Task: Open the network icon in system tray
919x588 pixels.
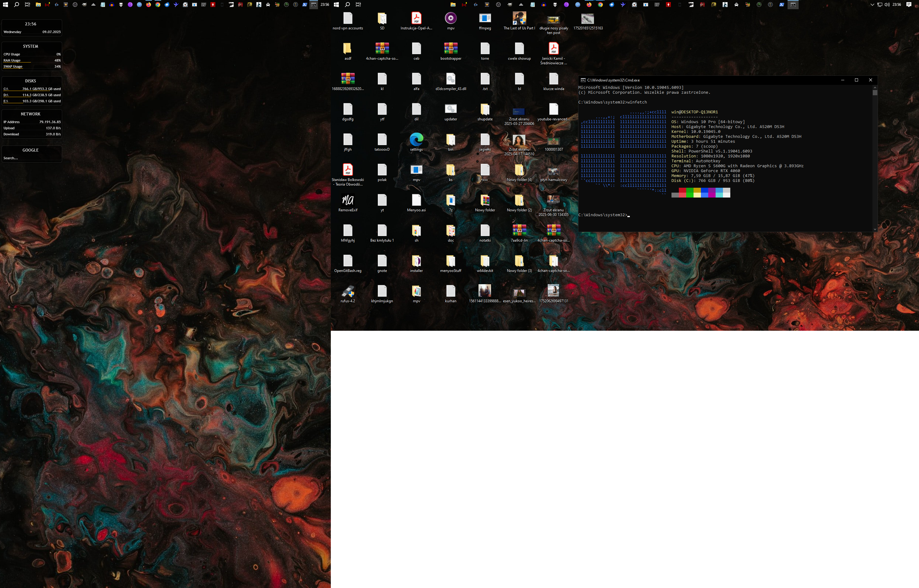Action: (x=880, y=5)
